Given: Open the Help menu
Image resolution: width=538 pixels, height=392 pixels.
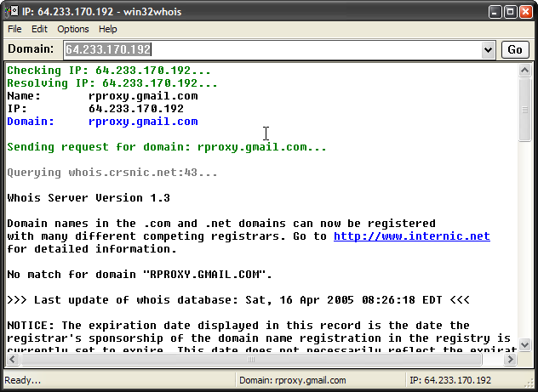Looking at the screenshot, I should [108, 29].
